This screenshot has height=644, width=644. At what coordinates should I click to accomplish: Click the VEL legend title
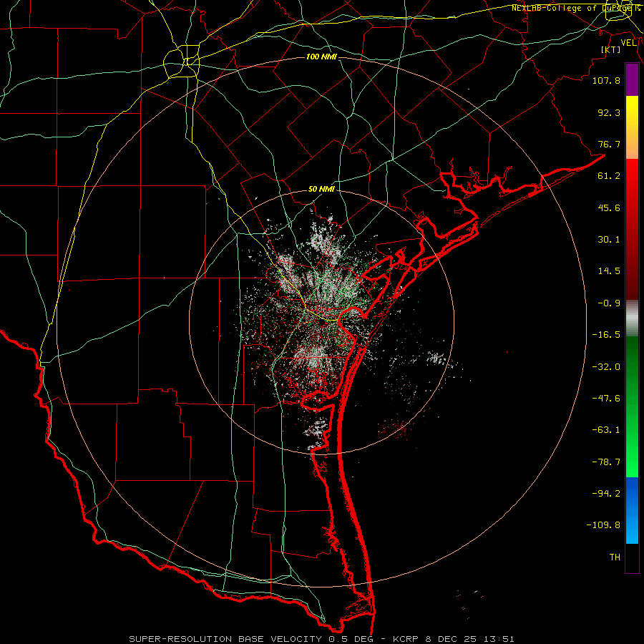[x=629, y=42]
